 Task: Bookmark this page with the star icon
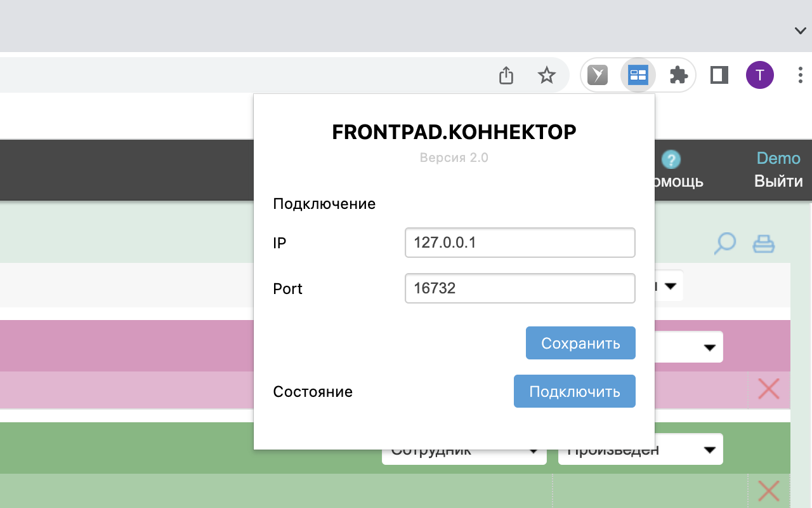[546, 76]
